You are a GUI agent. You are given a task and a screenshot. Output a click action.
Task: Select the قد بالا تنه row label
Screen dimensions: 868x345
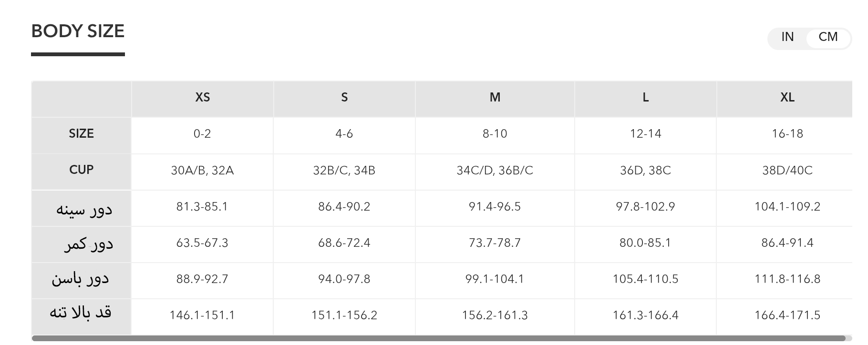coord(80,313)
